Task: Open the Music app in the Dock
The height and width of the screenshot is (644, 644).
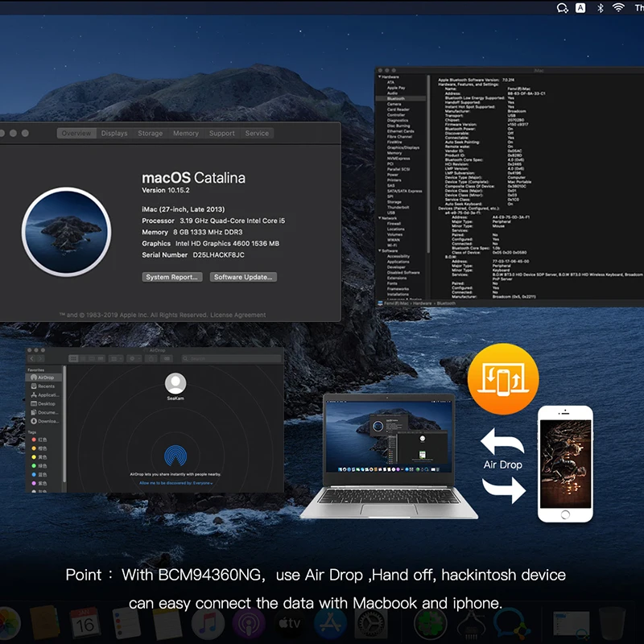Action: 208,624
